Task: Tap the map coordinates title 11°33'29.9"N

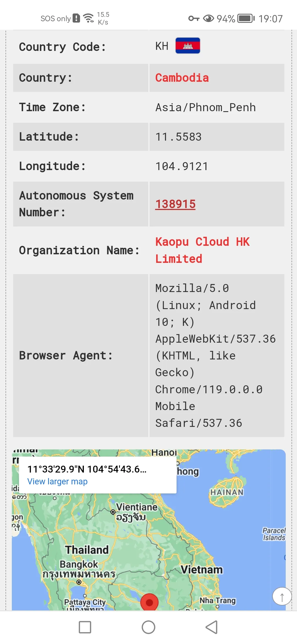Action: coord(87,469)
